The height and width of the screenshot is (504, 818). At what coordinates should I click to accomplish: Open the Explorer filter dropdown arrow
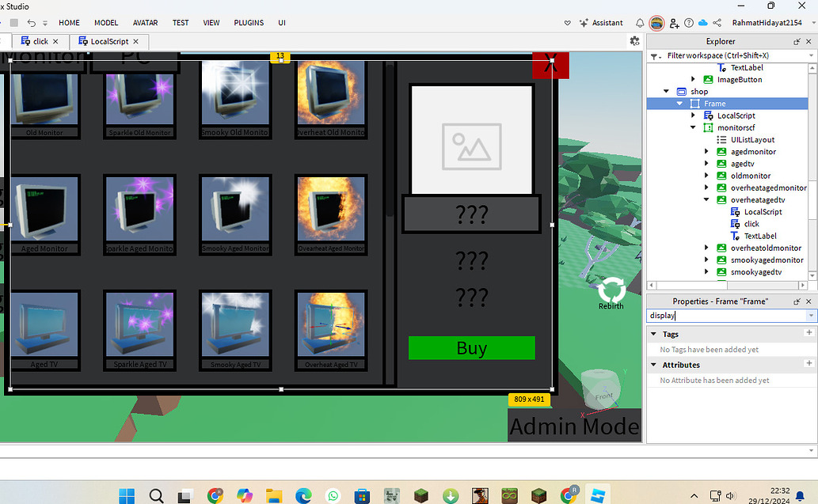coord(811,55)
